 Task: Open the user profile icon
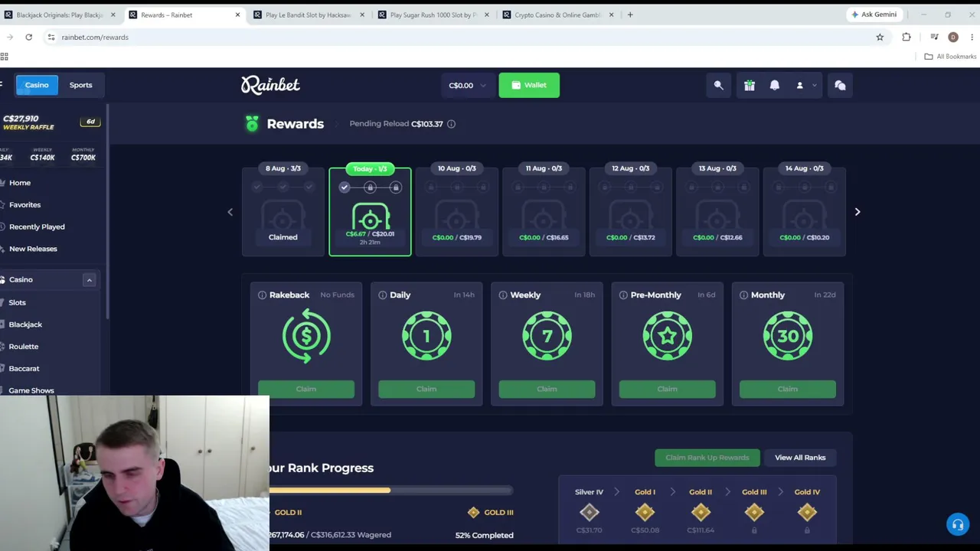(799, 86)
